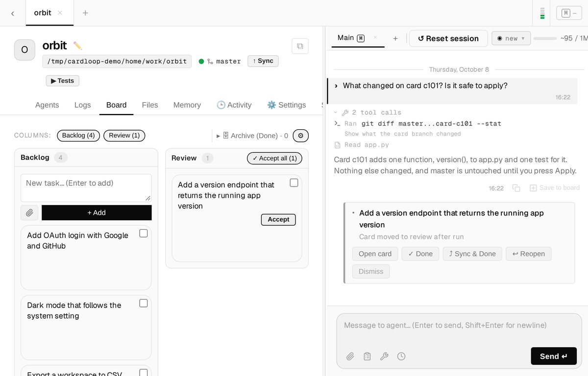Click the Sync button
This screenshot has height=376, width=588.
263,61
